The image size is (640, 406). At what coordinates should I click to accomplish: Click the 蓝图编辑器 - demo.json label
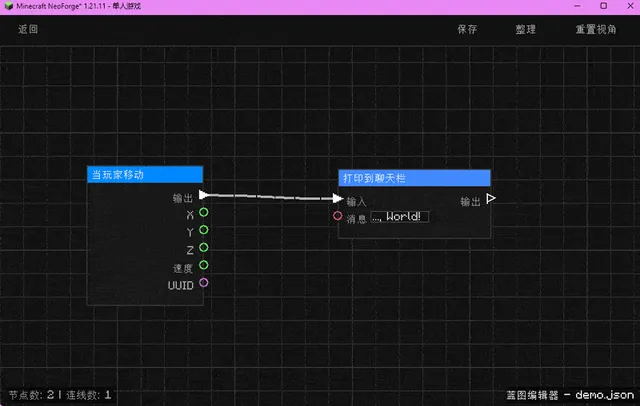(x=570, y=395)
